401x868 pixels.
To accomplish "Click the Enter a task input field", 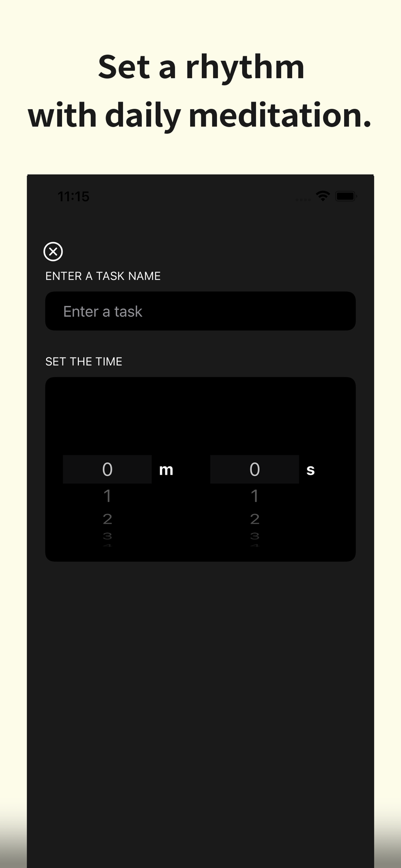I will (x=200, y=311).
